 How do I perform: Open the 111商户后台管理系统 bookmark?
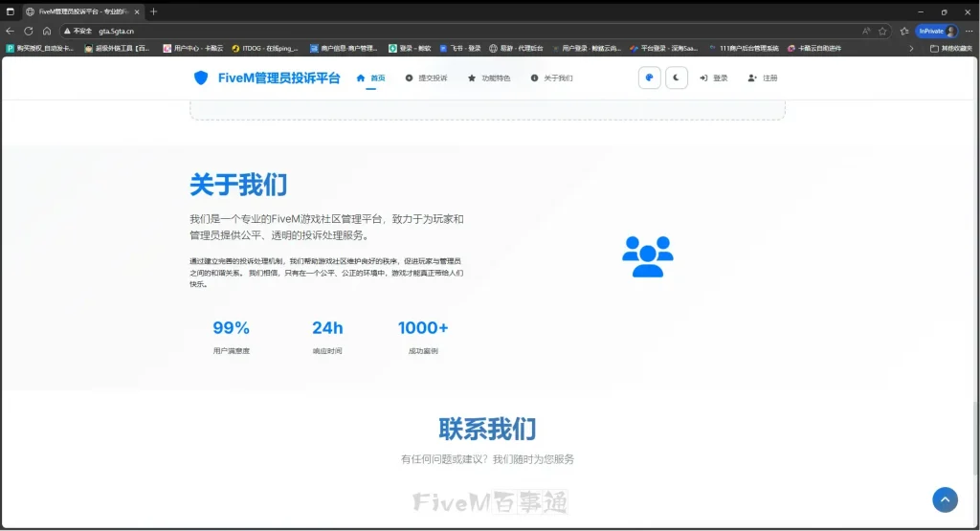tap(744, 48)
